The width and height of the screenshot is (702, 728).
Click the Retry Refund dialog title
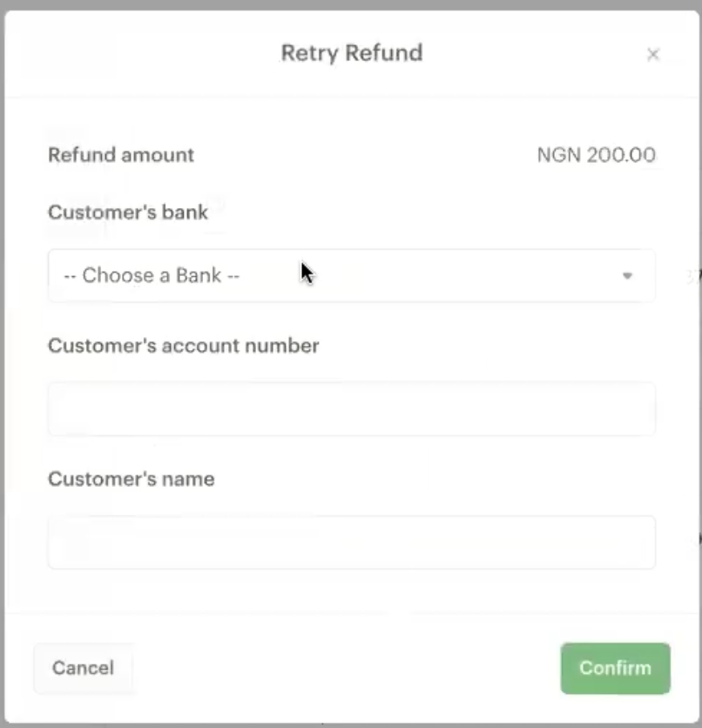point(351,53)
